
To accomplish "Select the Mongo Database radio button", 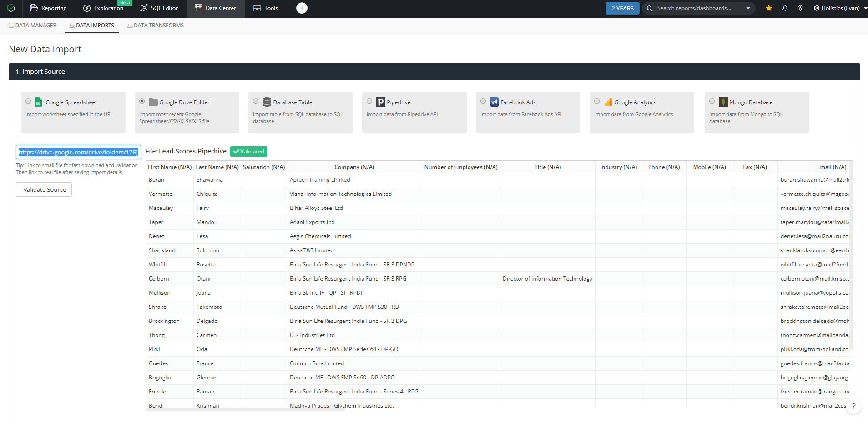I will tap(712, 101).
